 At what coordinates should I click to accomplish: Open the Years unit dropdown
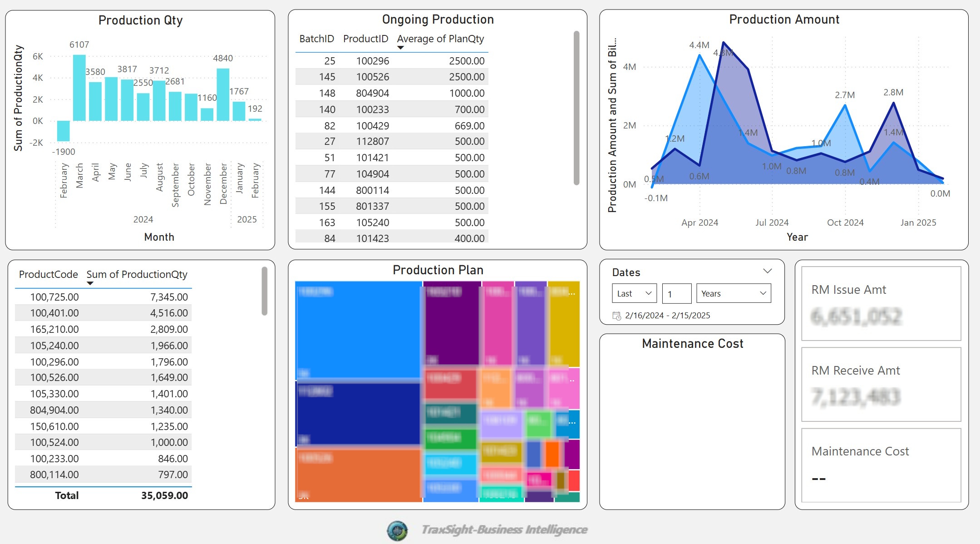[x=733, y=293]
